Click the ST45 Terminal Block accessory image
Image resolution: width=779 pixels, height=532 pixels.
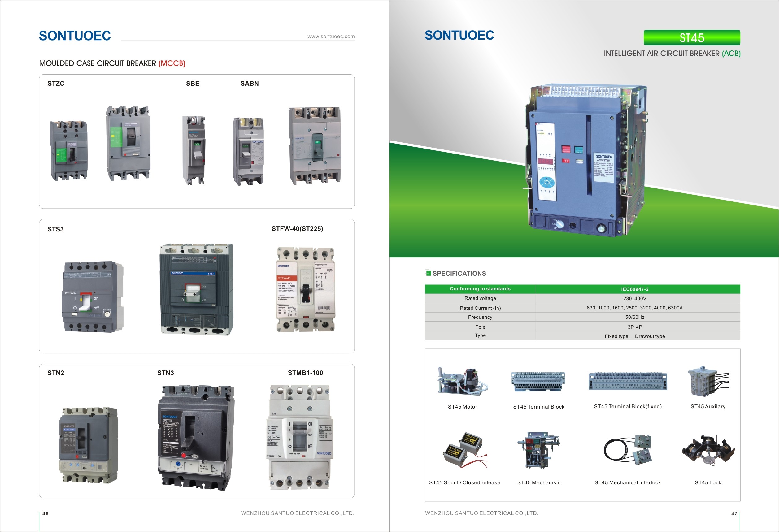[x=538, y=381]
